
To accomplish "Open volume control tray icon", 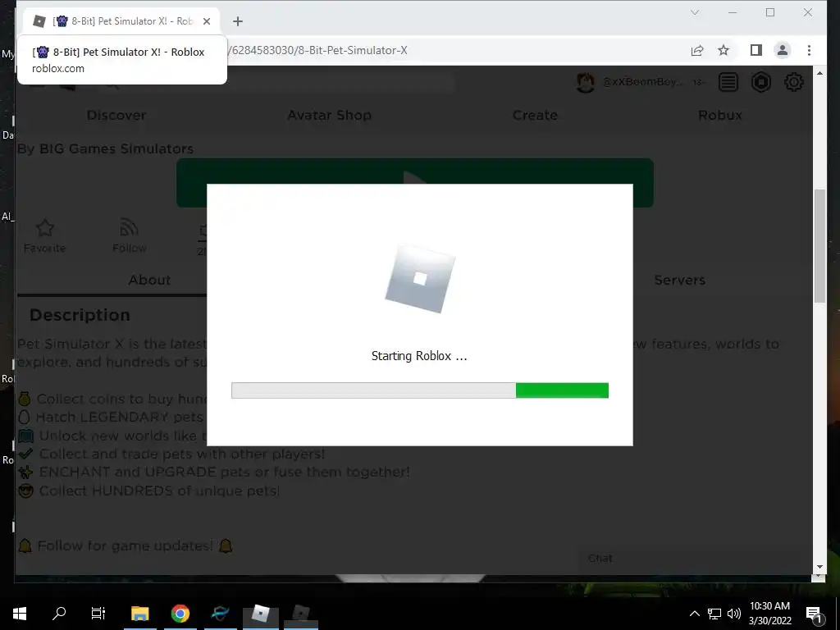I will click(x=734, y=614).
